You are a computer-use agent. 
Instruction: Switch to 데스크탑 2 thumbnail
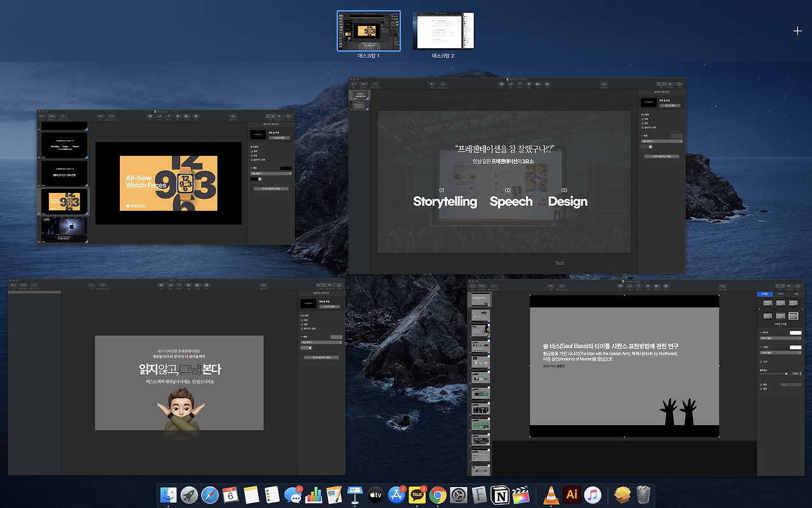tap(443, 30)
